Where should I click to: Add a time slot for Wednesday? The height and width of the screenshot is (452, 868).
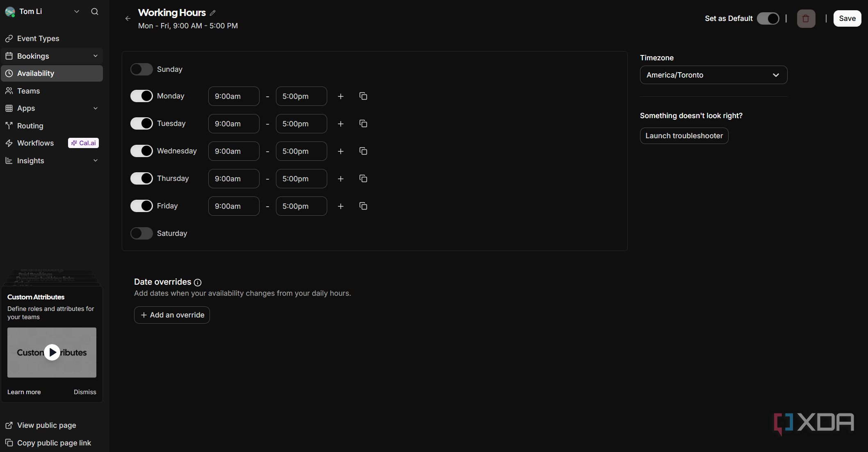coord(341,151)
